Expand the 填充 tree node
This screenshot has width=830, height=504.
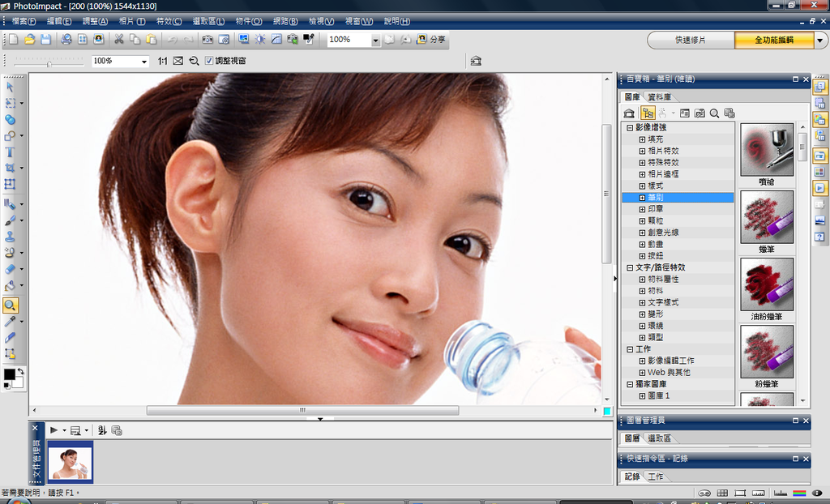tap(642, 139)
